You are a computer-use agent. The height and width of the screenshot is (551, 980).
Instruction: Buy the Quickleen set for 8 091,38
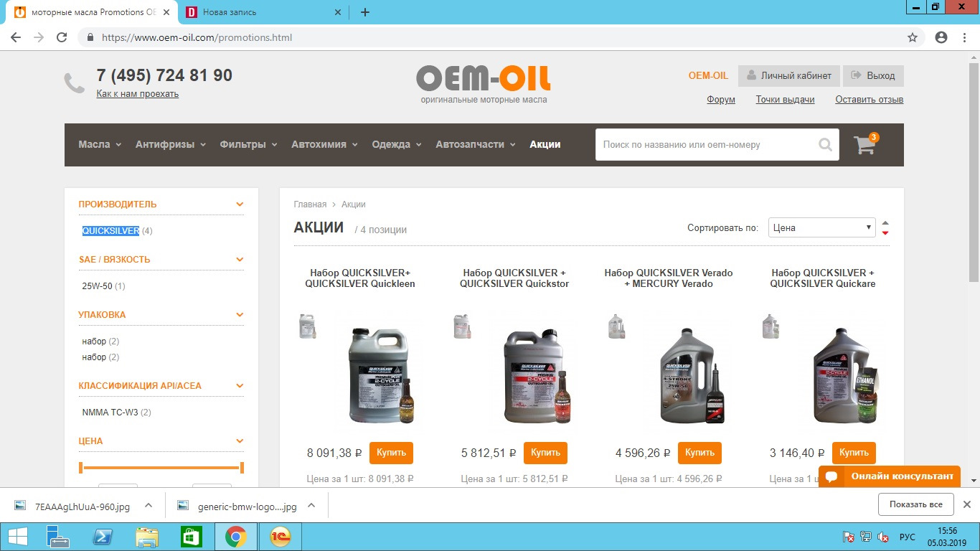391,453
